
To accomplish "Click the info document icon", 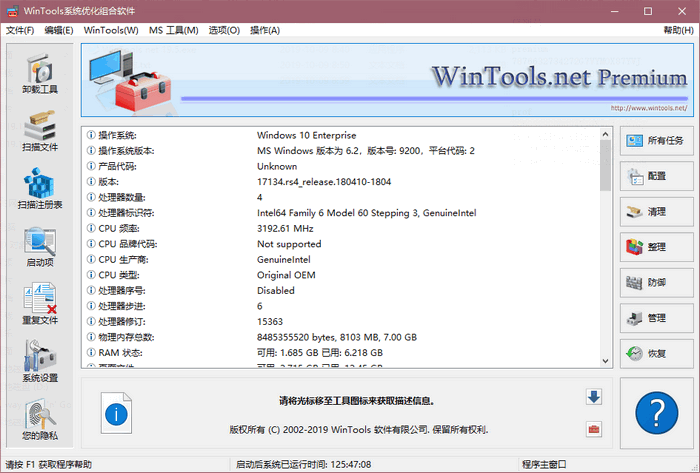I will pyautogui.click(x=116, y=413).
